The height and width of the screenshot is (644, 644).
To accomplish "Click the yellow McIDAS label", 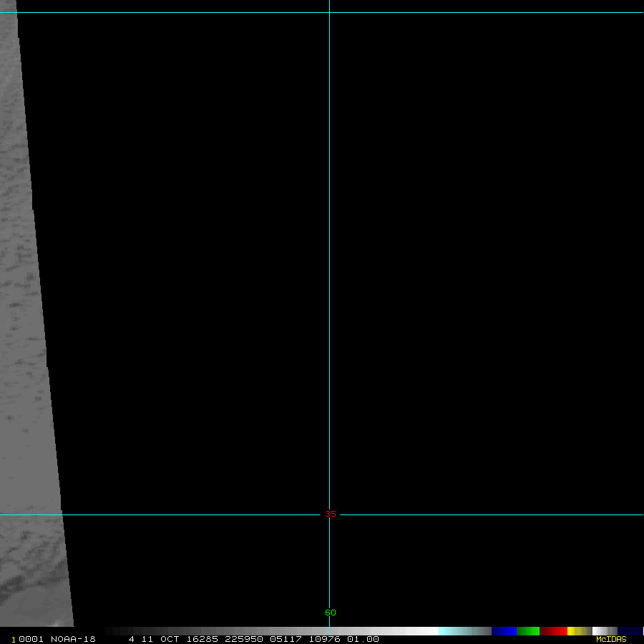I will click(610, 639).
